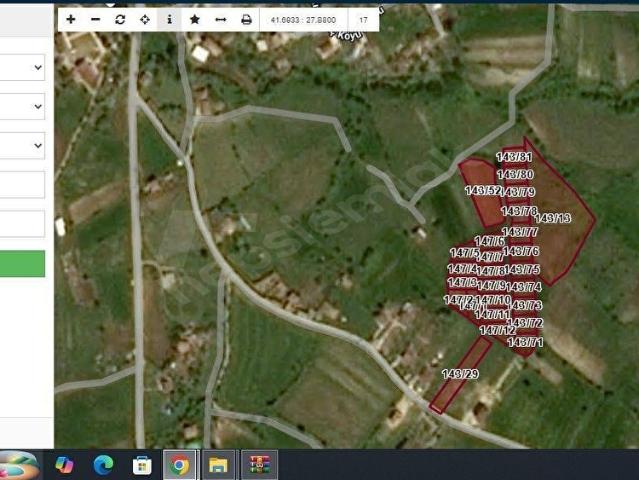
Task: Click the zoom level value 17
Action: coord(363,20)
